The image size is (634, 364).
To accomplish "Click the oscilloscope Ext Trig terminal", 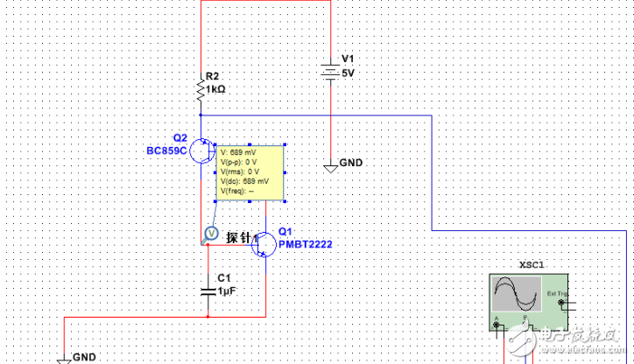I will 560,302.
